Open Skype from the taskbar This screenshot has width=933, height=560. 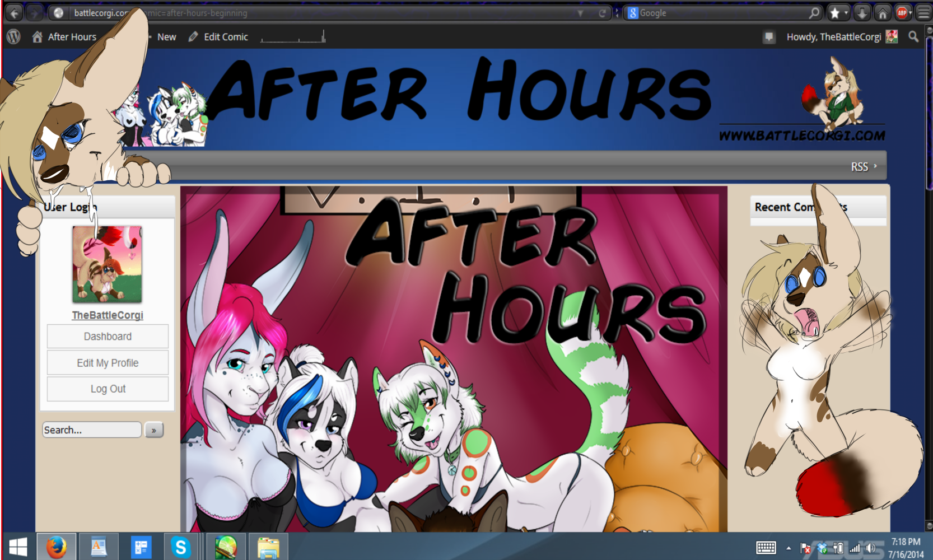(181, 547)
